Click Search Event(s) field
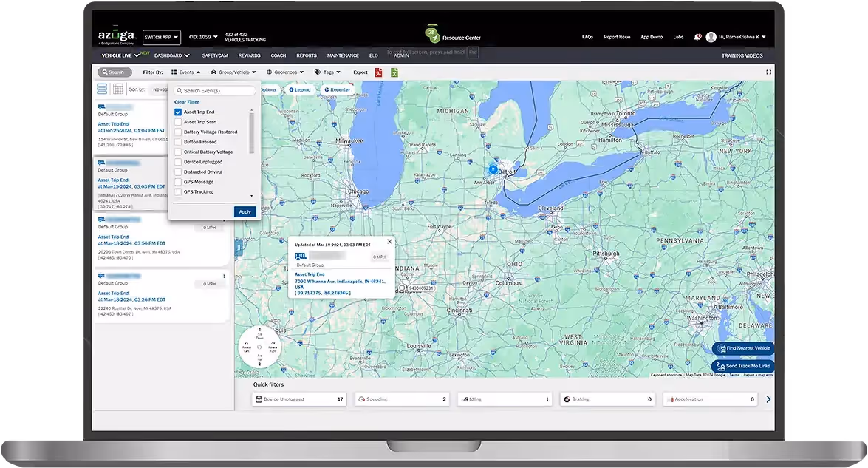 pyautogui.click(x=216, y=90)
